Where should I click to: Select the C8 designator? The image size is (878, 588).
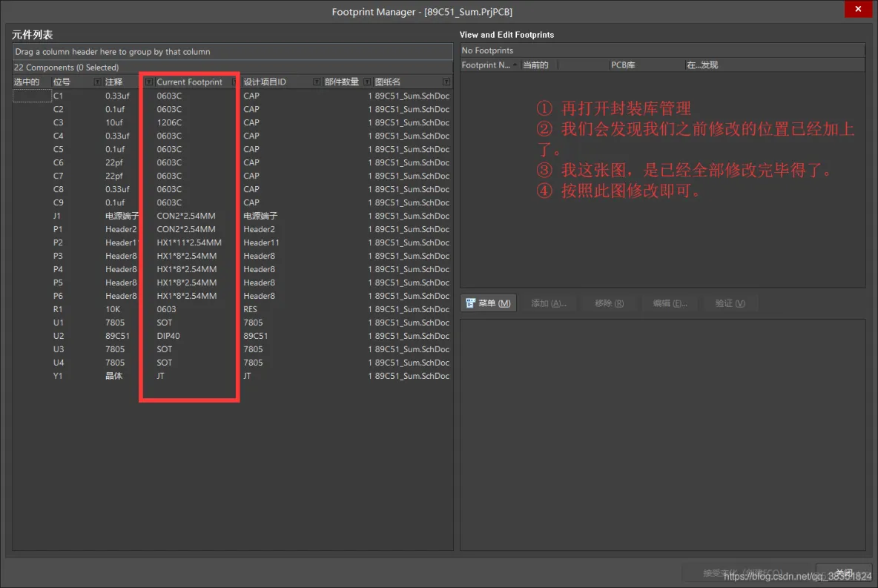(x=59, y=189)
